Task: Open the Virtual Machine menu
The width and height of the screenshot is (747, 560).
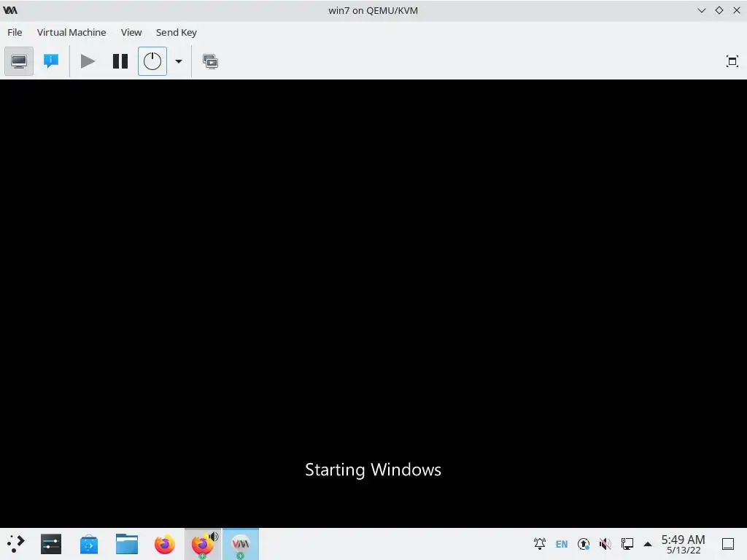Action: 71,32
